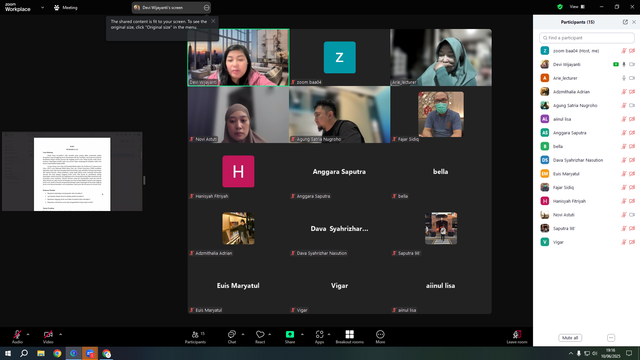Select Novi Astuti in participant list
Viewport: 640px width, 360px height.
(x=587, y=215)
